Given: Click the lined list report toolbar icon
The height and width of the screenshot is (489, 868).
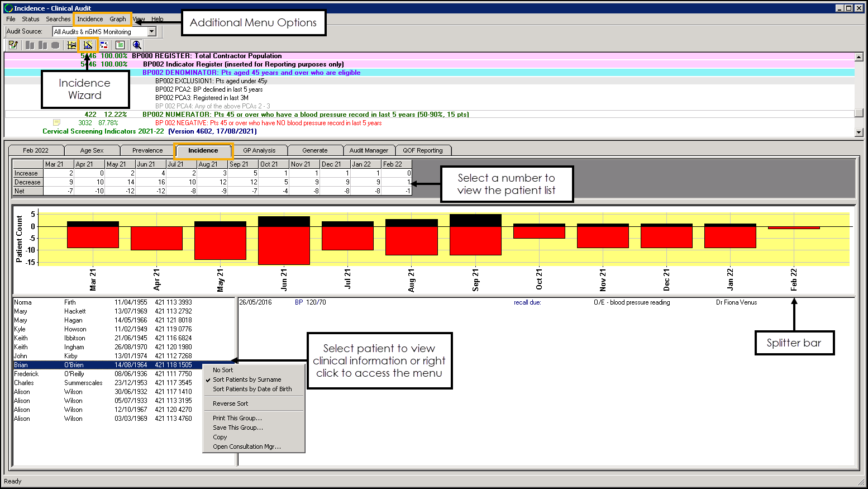Looking at the screenshot, I should 120,45.
